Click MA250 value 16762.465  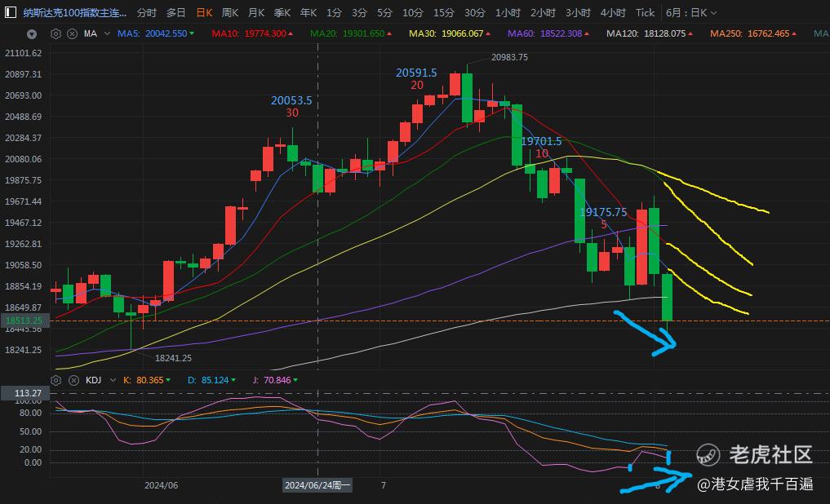769,33
